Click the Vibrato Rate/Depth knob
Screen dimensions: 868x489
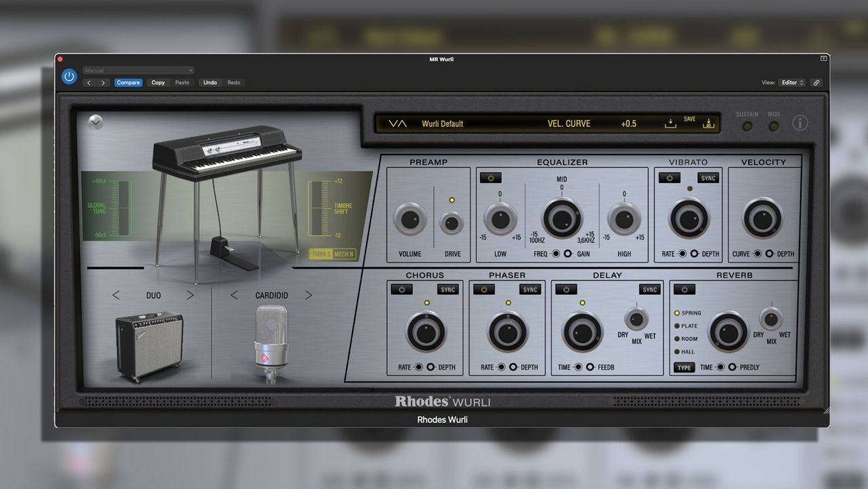tap(689, 218)
